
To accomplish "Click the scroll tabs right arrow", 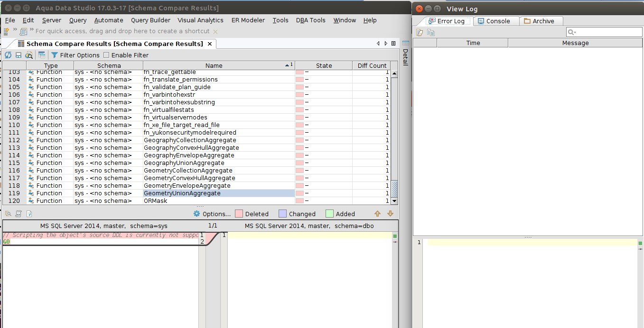I will pyautogui.click(x=386, y=44).
